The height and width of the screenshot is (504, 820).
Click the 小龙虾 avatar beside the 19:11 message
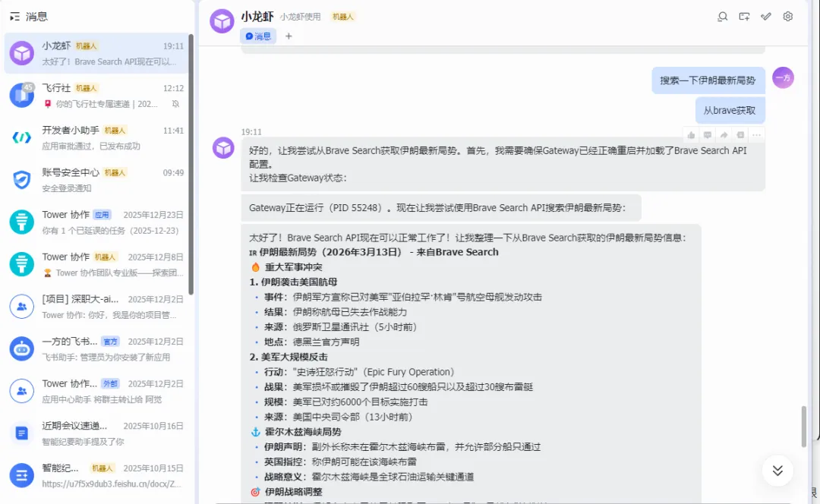[223, 148]
